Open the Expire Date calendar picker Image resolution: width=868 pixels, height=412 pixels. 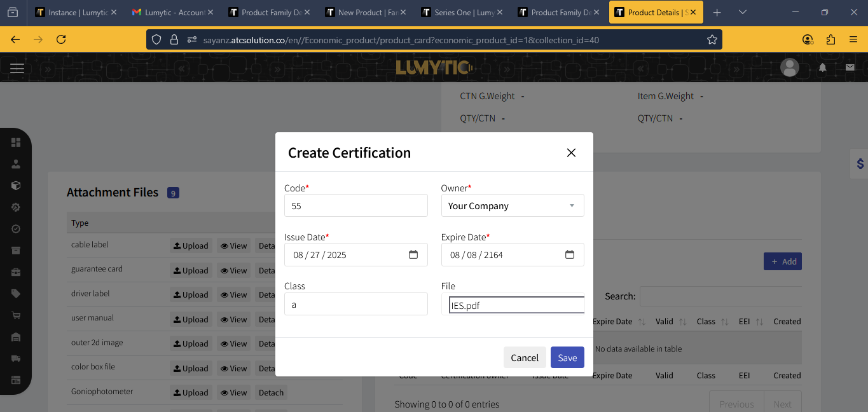[570, 255]
